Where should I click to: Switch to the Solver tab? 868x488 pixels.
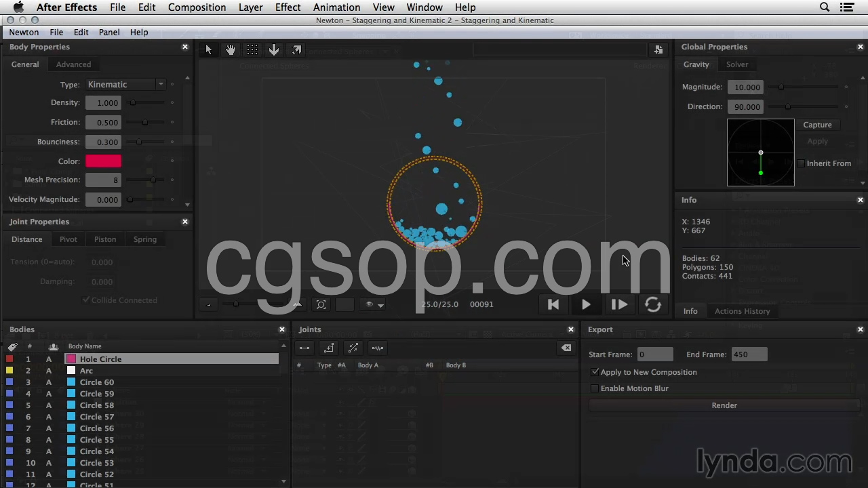[737, 64]
